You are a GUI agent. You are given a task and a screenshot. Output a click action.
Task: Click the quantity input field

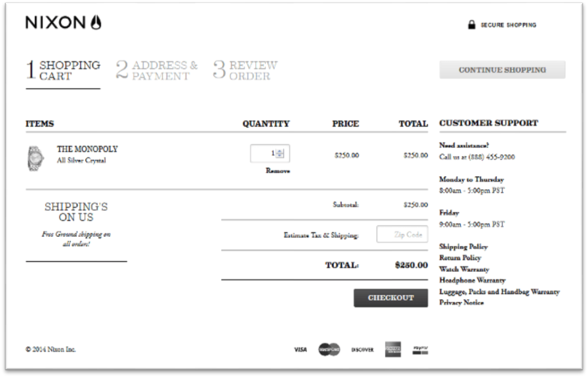270,153
